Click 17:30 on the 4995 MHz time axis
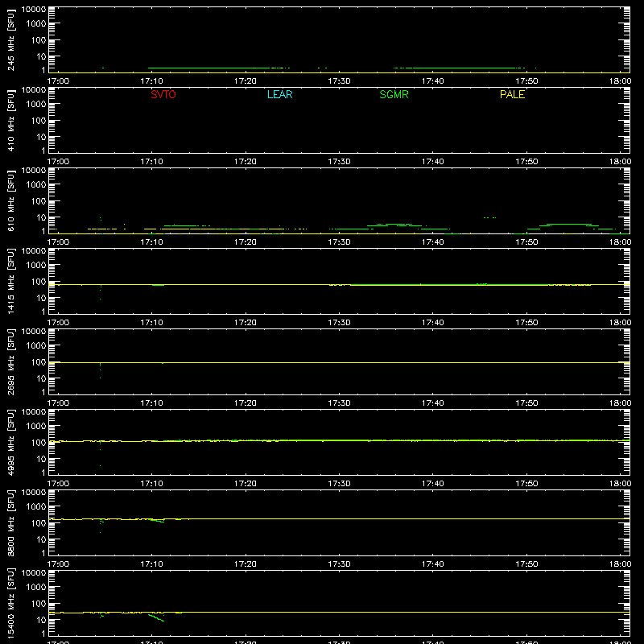Image resolution: width=644 pixels, height=644 pixels. click(x=339, y=484)
